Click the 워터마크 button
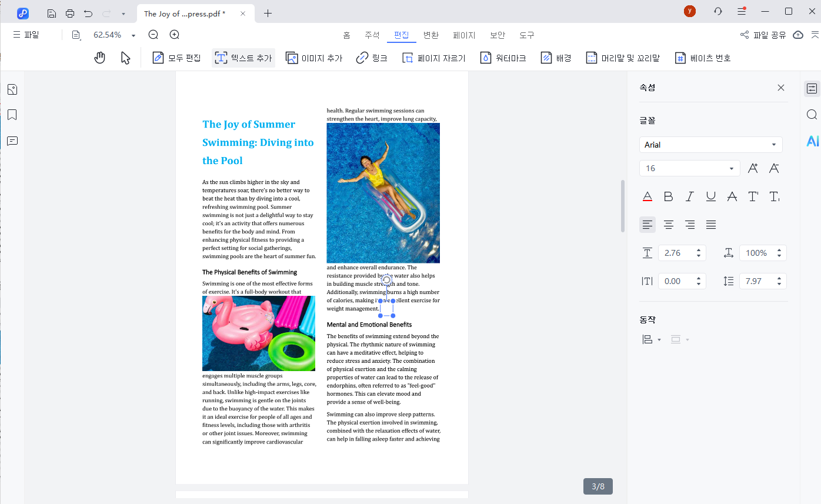The height and width of the screenshot is (504, 821). tap(503, 58)
